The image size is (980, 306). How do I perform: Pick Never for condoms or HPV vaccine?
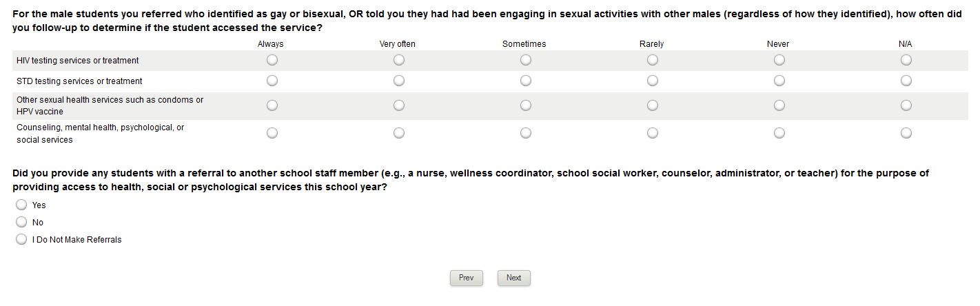(779, 105)
